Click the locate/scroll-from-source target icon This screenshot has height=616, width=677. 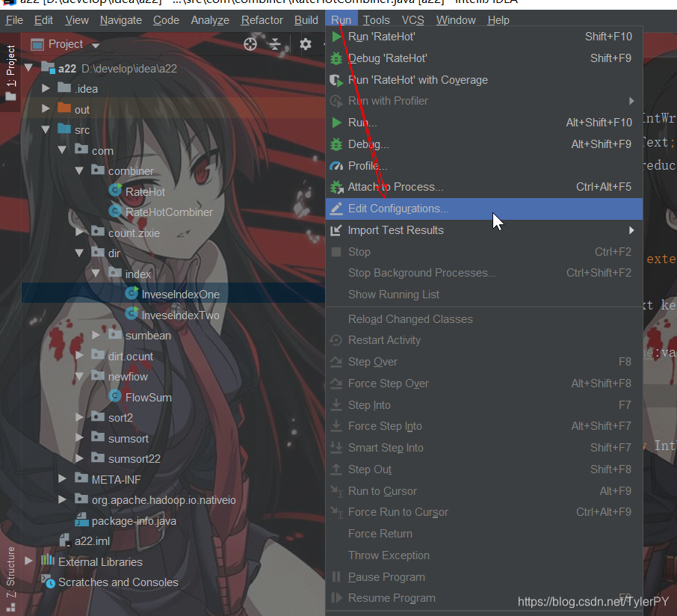[250, 44]
